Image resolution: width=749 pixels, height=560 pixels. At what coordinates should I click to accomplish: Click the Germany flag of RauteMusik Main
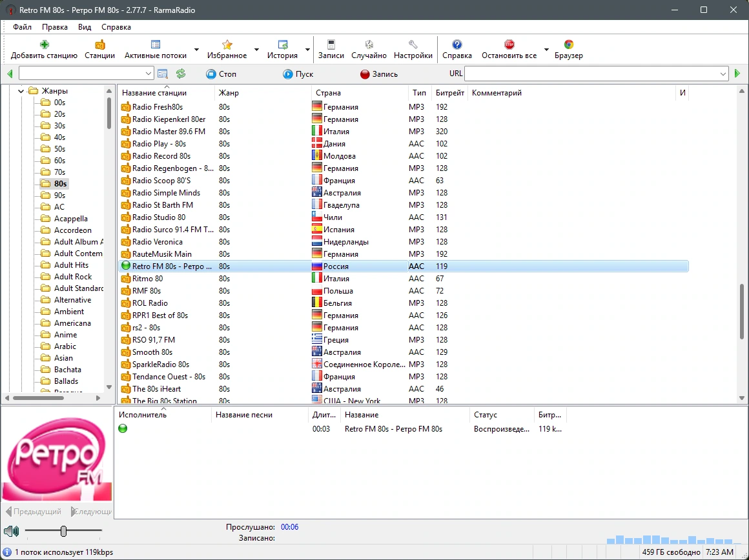[x=316, y=254]
